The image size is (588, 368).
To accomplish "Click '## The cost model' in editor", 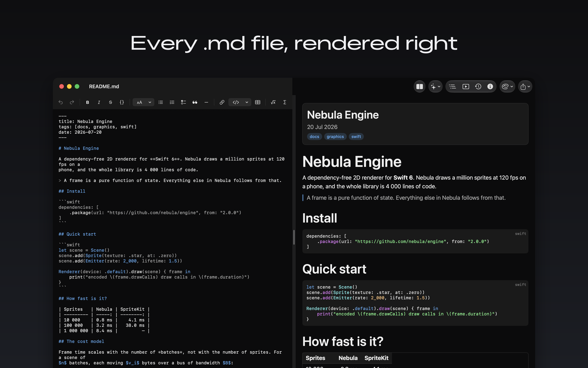I will tap(81, 341).
